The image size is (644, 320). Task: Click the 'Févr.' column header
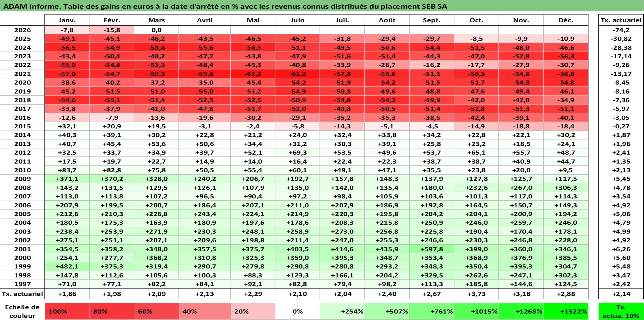(112, 20)
